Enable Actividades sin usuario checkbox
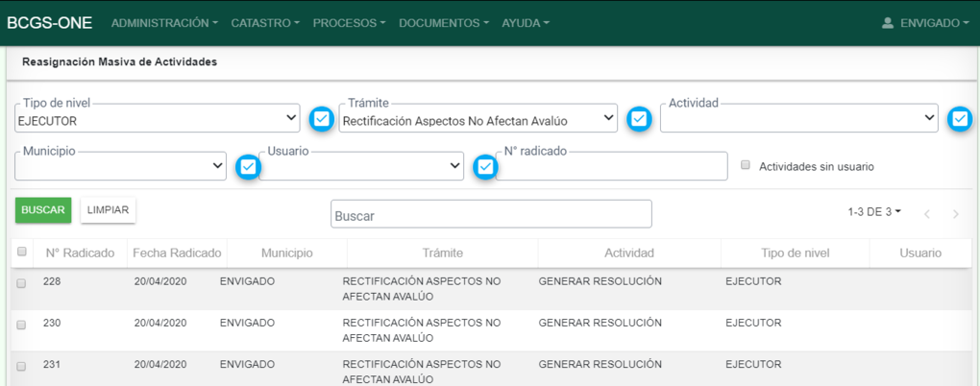 point(746,165)
